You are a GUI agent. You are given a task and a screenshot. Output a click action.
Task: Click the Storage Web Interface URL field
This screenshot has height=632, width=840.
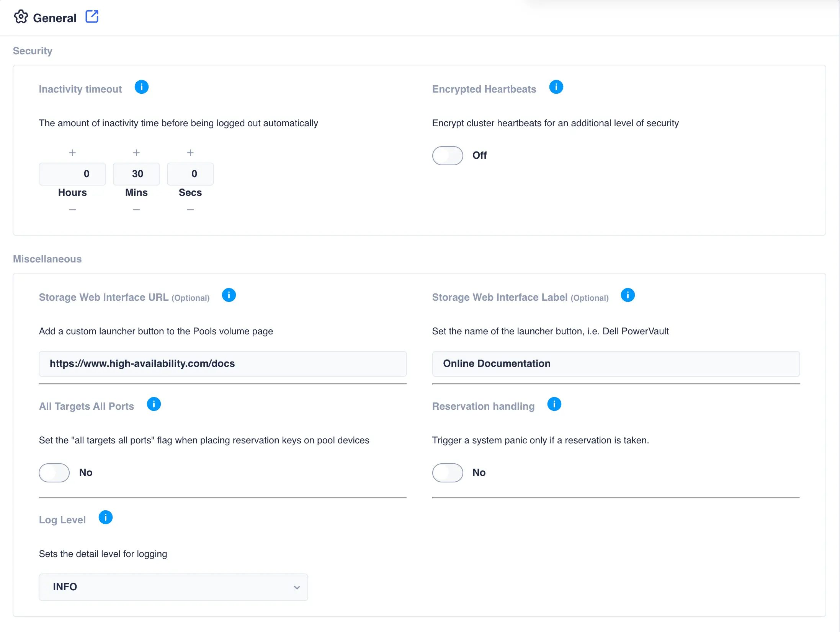pyautogui.click(x=222, y=363)
